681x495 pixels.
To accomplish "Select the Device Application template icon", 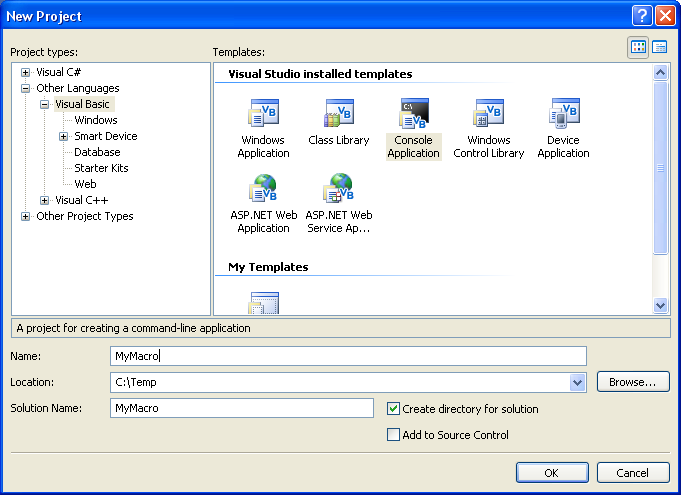I will click(563, 114).
